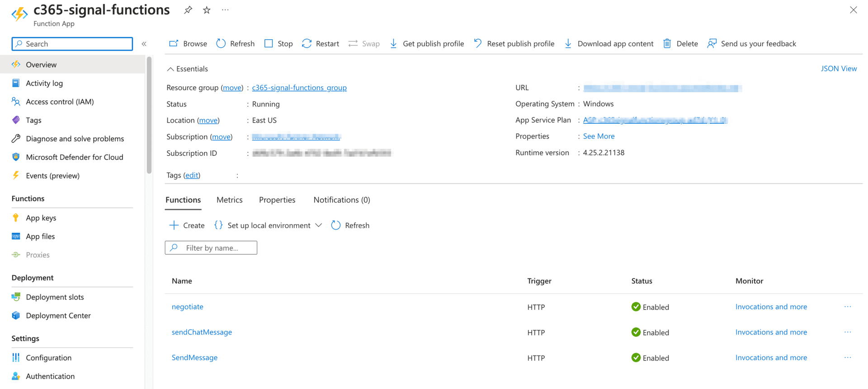Screen dimensions: 868x389
Task: Open the negotiate function
Action: point(188,306)
